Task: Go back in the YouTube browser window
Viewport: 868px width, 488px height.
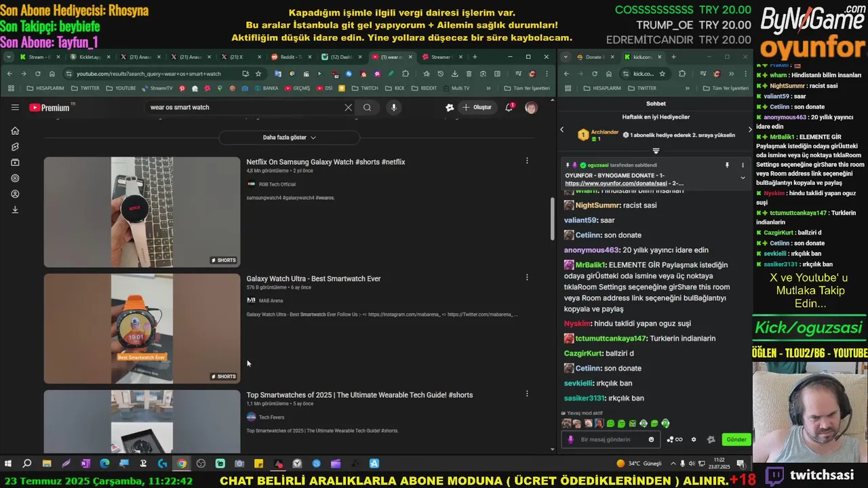Action: coord(9,74)
